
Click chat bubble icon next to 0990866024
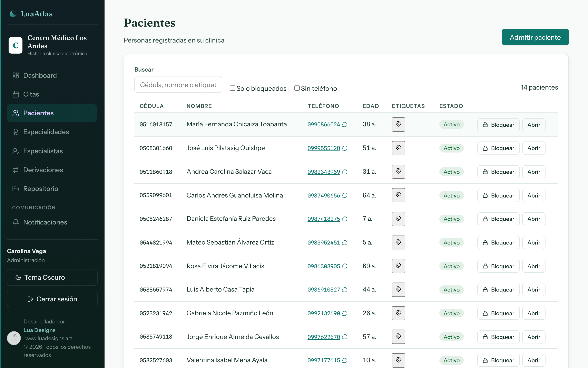pyautogui.click(x=345, y=125)
